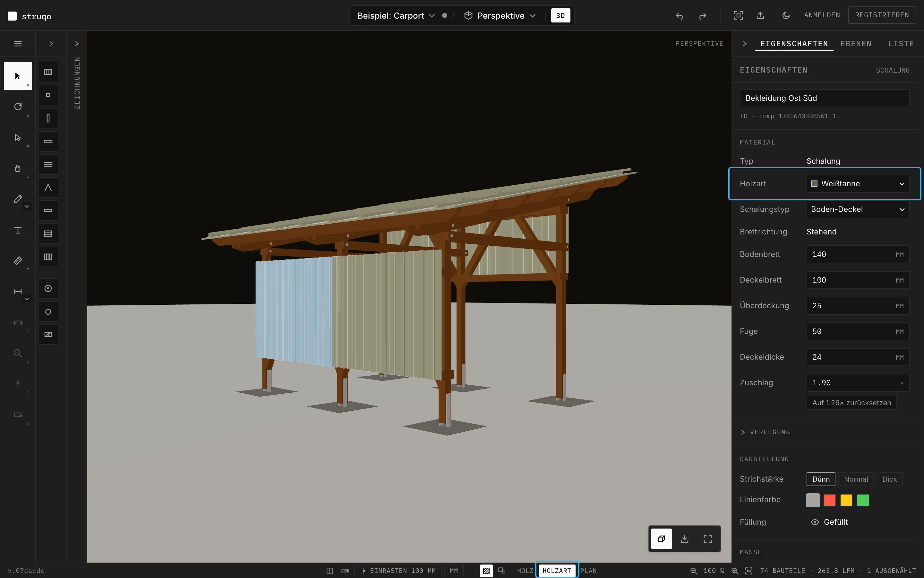Open the Beispiel: Carport project dropdown
The image size is (924, 578).
pyautogui.click(x=396, y=16)
